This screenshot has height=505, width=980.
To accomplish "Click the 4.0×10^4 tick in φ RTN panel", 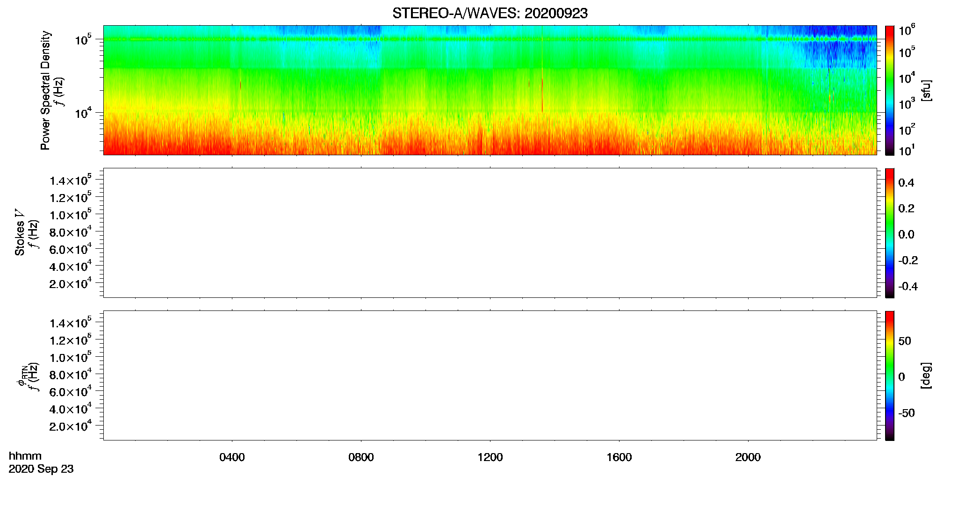I will pyautogui.click(x=71, y=409).
